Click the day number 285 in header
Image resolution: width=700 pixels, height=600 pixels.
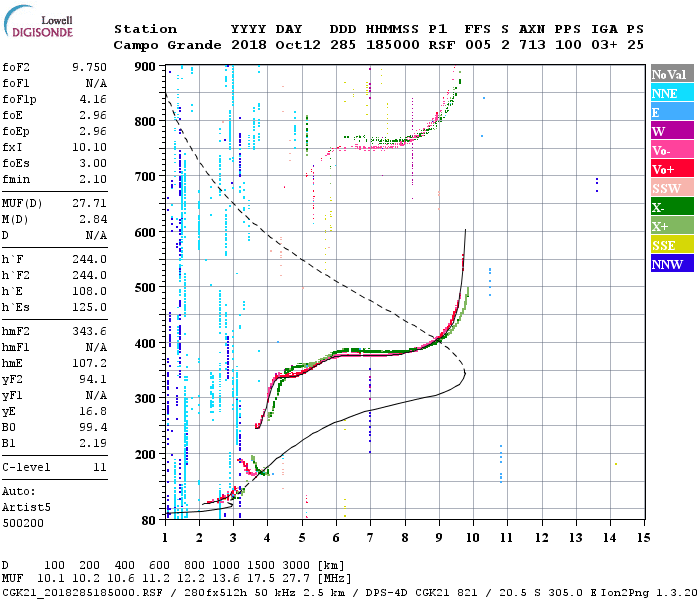[343, 45]
